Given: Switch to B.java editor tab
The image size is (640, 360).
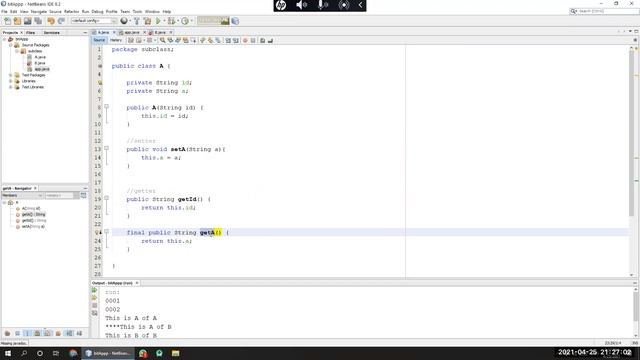Looking at the screenshot, I should 160,32.
